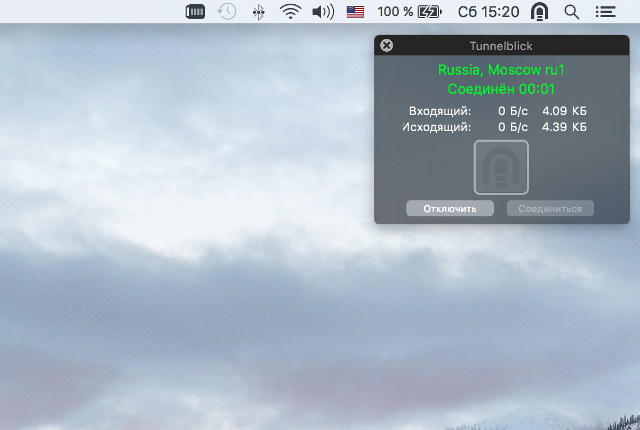Image resolution: width=640 pixels, height=430 pixels.
Task: Click the 4.09 КБ incoming total
Action: (x=564, y=111)
